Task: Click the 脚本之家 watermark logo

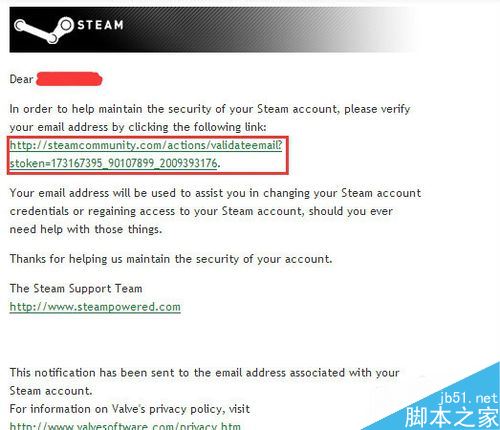Action: (x=451, y=417)
